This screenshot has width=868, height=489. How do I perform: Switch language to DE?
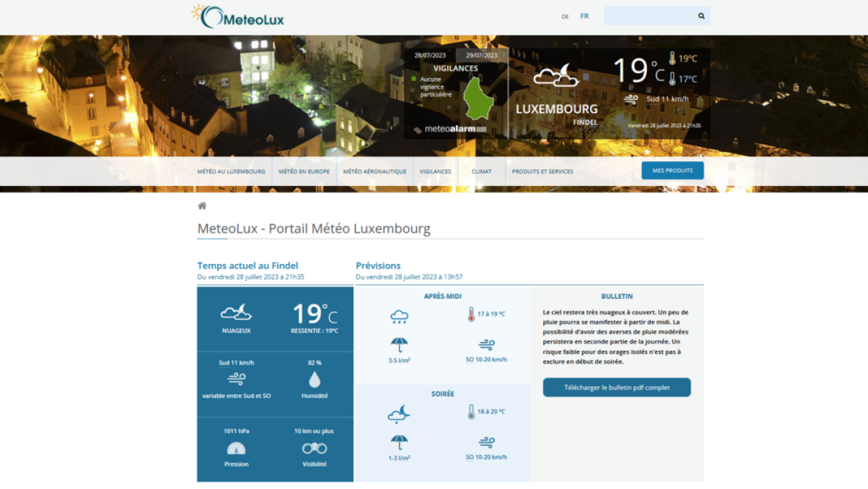[x=565, y=16]
